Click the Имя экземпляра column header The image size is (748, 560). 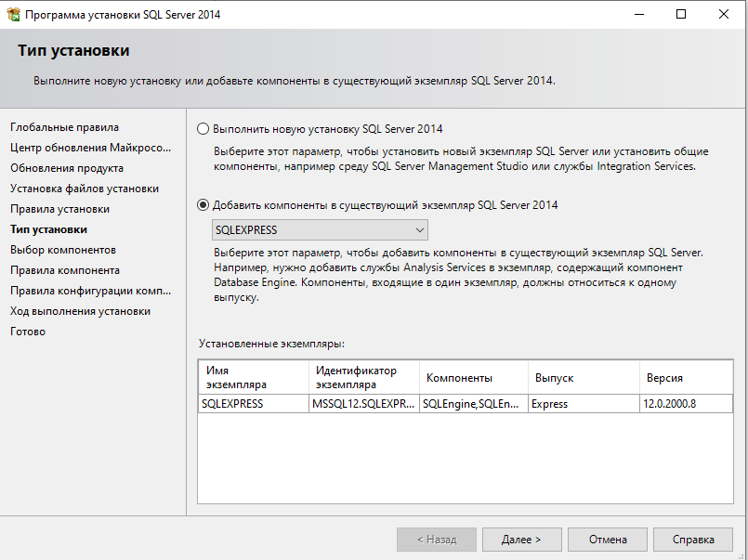pyautogui.click(x=254, y=377)
